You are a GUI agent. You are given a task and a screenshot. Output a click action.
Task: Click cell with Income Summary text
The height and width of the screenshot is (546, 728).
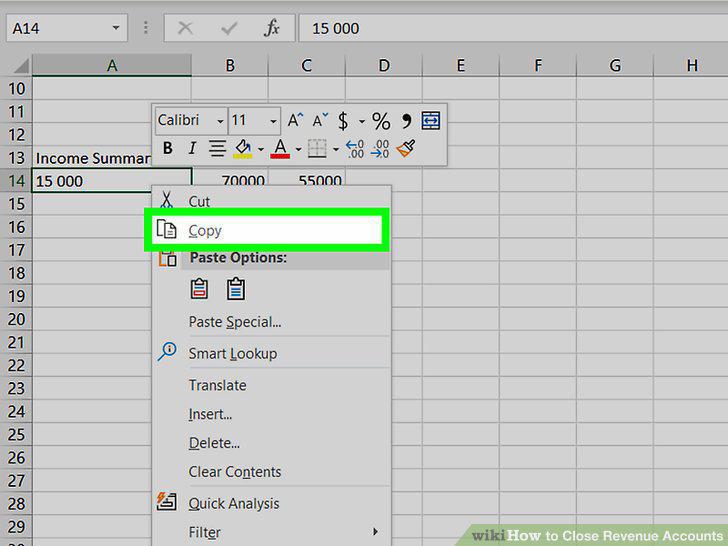93,158
